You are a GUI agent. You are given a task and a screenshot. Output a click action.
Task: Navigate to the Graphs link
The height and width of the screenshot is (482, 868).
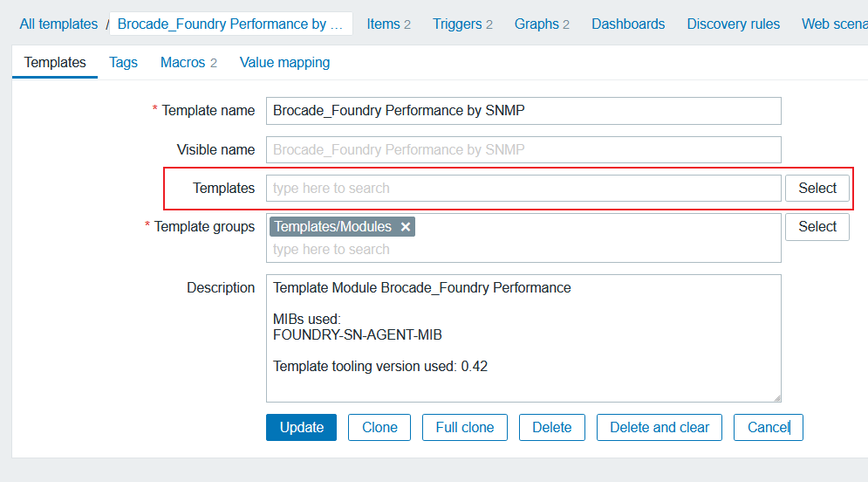(x=537, y=24)
